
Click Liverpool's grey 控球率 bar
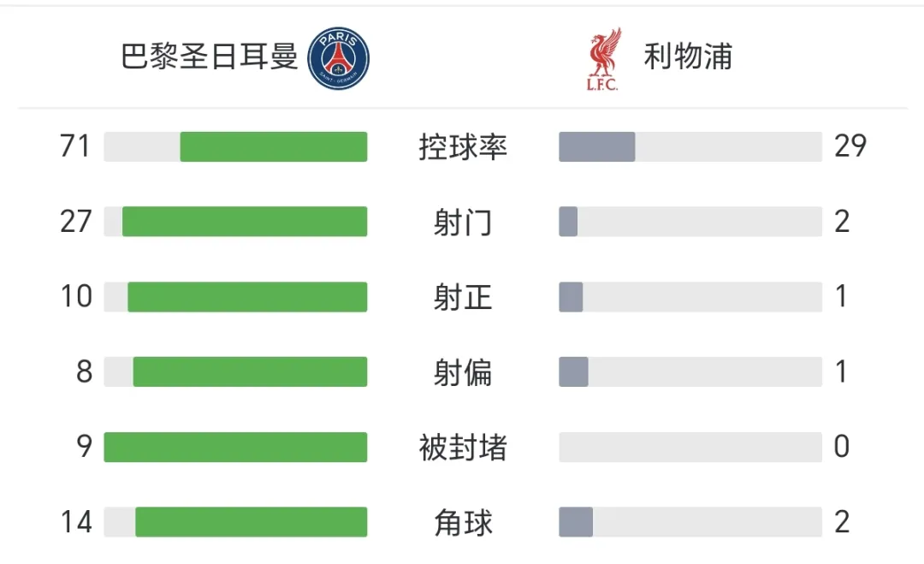597,146
